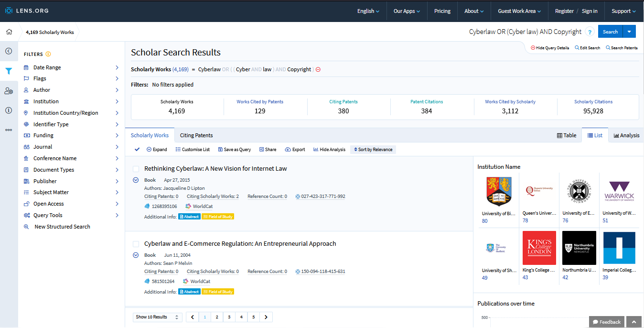
Task: Click the scroll-to-top arrow button
Action: coord(634,322)
